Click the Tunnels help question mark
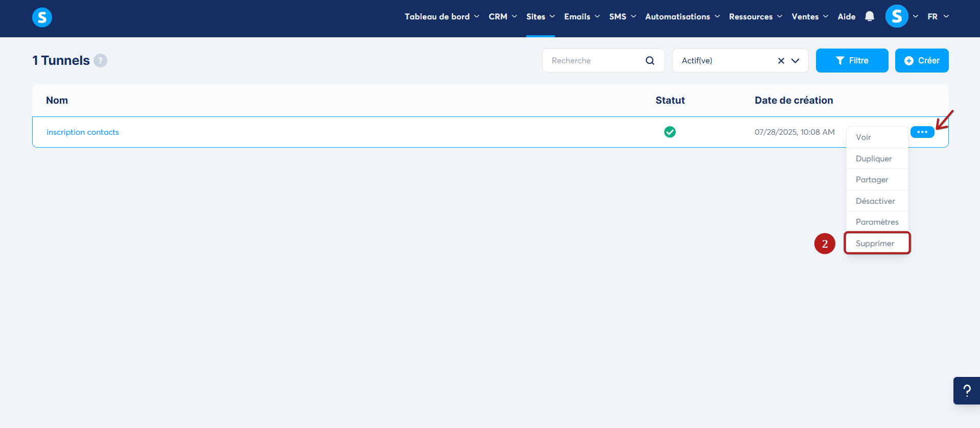This screenshot has width=980, height=428. pos(101,61)
